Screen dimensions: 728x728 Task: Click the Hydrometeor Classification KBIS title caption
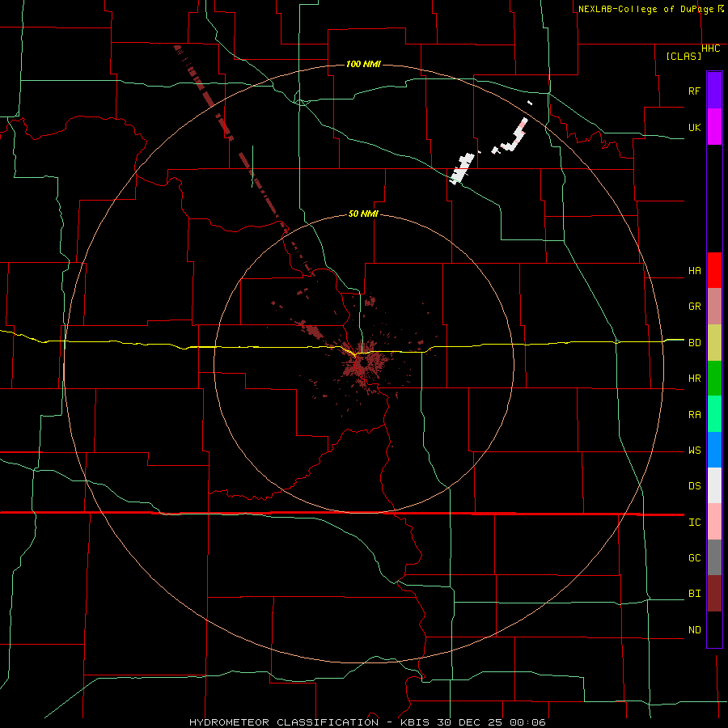(x=367, y=722)
